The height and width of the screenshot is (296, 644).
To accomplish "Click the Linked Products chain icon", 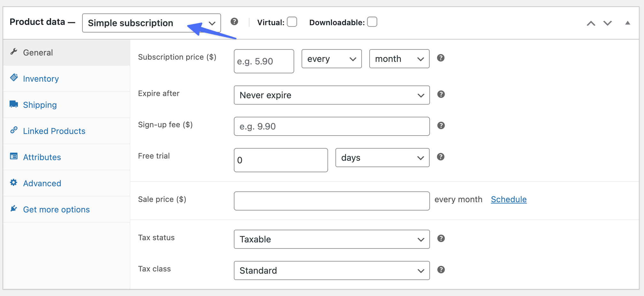I will tap(14, 129).
